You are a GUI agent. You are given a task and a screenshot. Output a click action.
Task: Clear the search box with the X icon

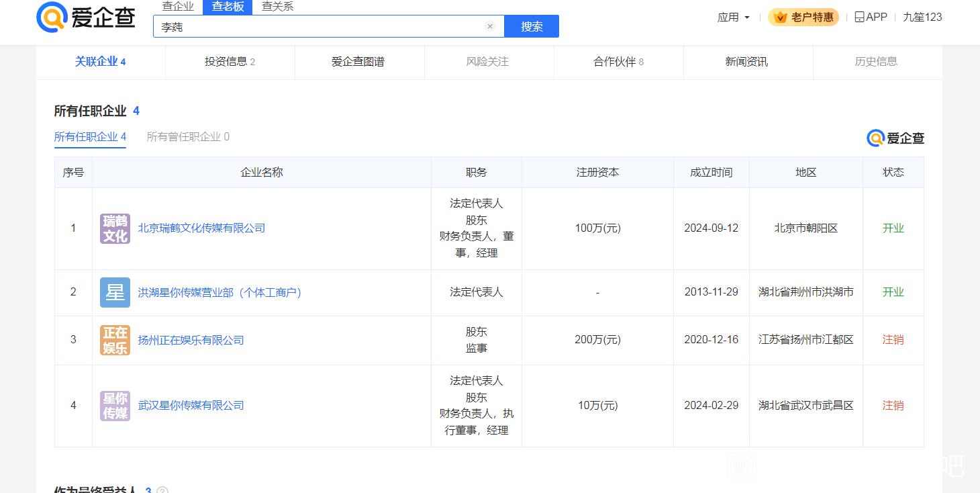click(490, 27)
